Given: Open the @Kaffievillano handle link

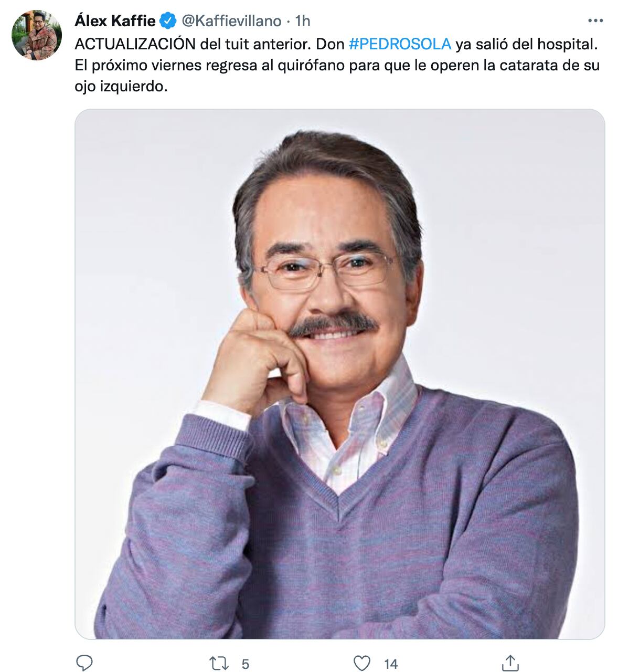Looking at the screenshot, I should coord(231,21).
